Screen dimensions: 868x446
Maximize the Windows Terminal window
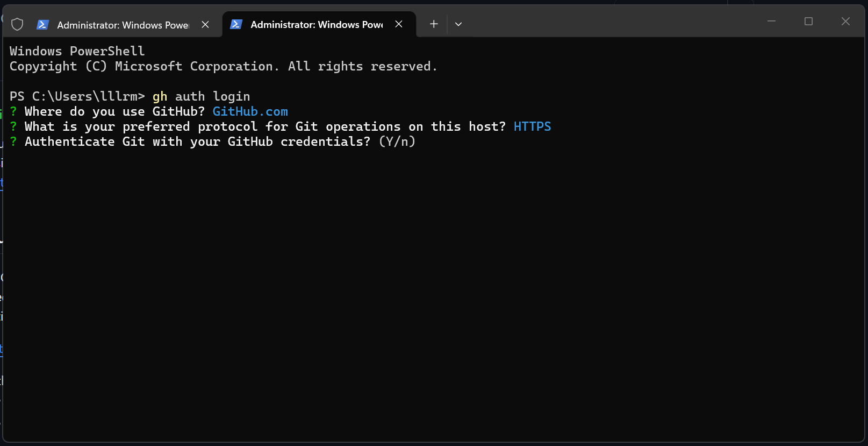[x=808, y=22]
